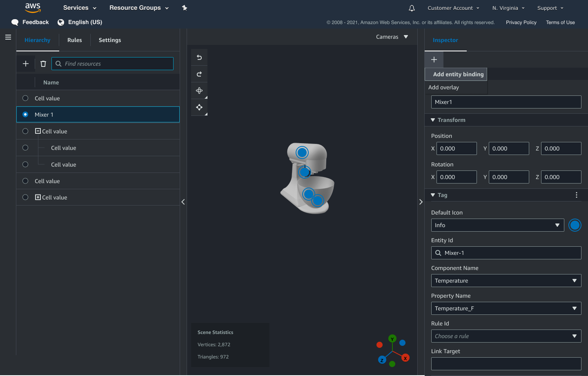Click the Undo icon in the scene toolbar

coord(199,58)
